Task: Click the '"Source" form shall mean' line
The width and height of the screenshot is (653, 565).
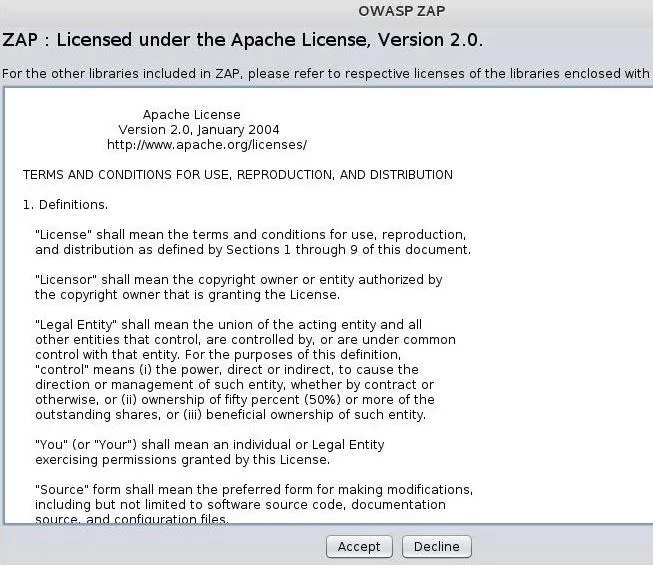Action: pos(254,489)
